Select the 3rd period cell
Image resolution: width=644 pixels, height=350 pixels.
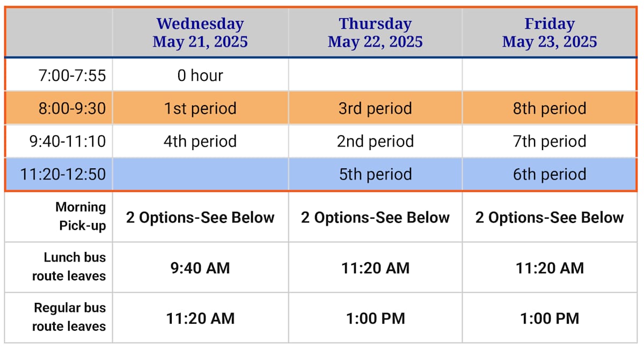pyautogui.click(x=375, y=109)
